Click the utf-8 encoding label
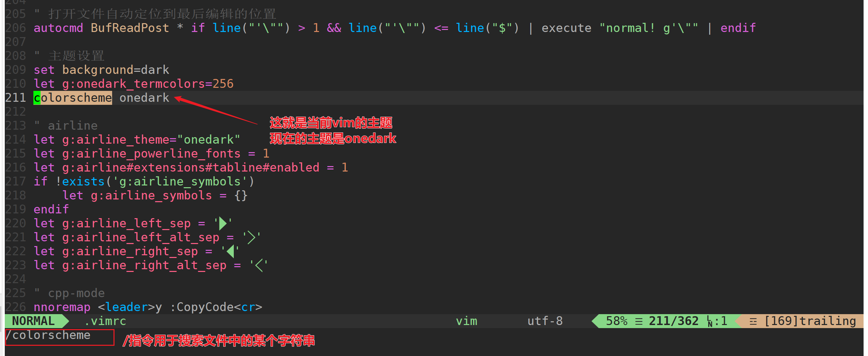Viewport: 868px width, 356px height. (545, 321)
